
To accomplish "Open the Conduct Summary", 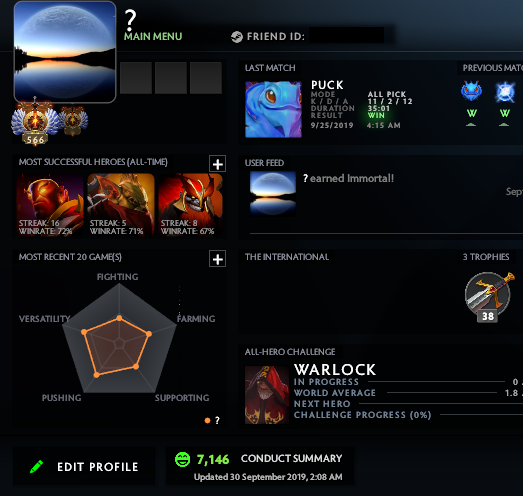I will click(292, 458).
